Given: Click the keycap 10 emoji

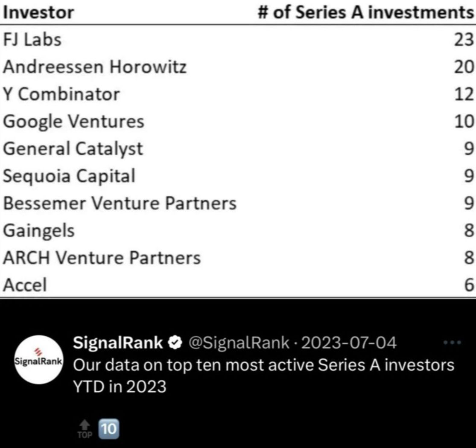Looking at the screenshot, I should pos(109,429).
